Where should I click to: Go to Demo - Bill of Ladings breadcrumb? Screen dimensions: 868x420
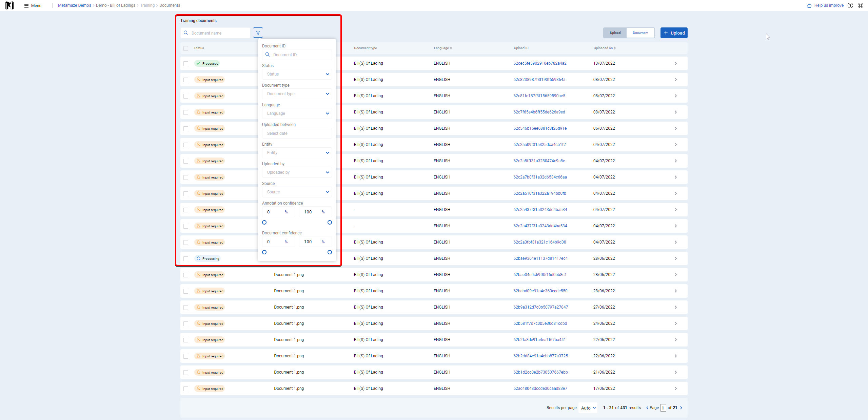click(x=116, y=5)
